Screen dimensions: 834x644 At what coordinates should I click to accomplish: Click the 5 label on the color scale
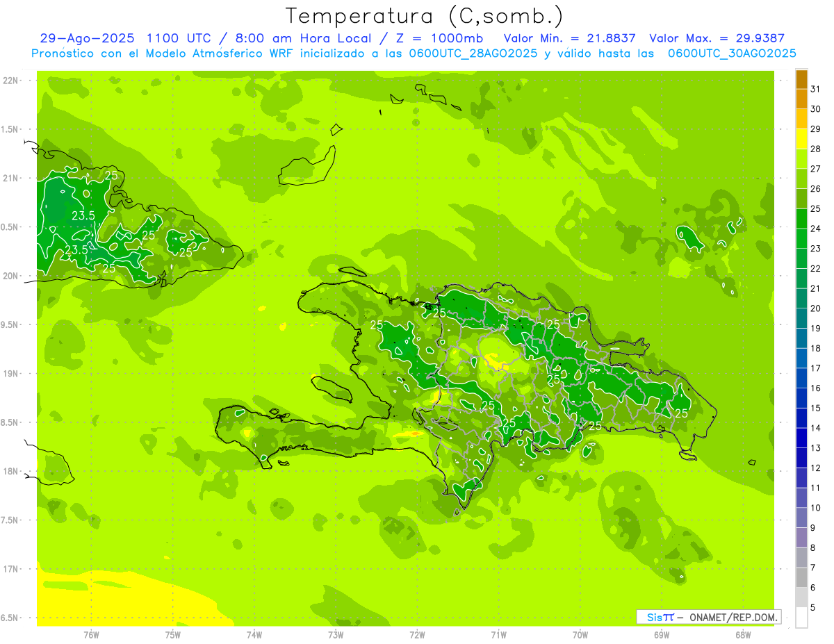point(813,608)
